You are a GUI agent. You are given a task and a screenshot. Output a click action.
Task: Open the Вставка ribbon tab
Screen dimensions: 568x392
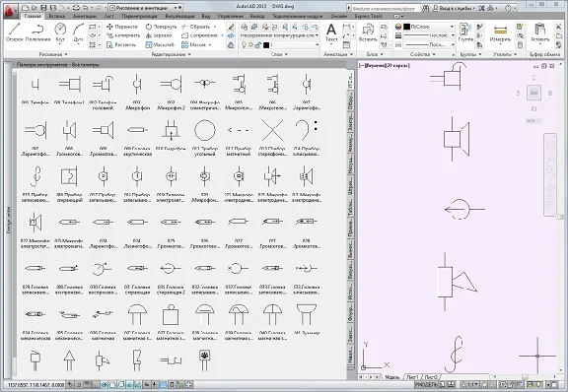pos(57,16)
